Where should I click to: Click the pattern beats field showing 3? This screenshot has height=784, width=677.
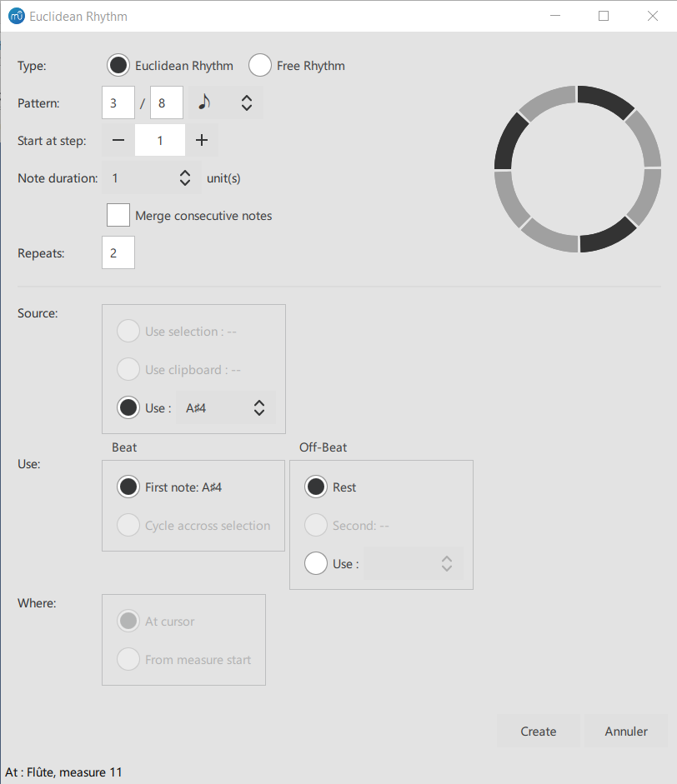118,102
